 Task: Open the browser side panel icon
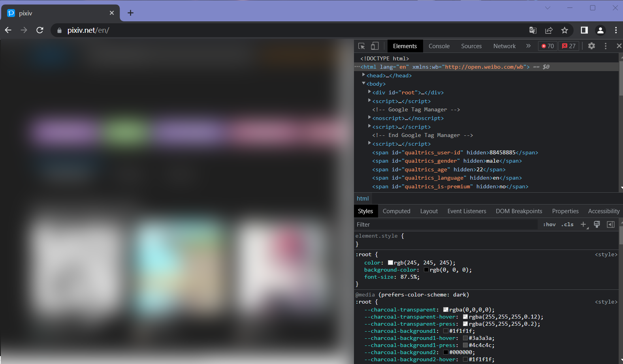[x=584, y=30]
